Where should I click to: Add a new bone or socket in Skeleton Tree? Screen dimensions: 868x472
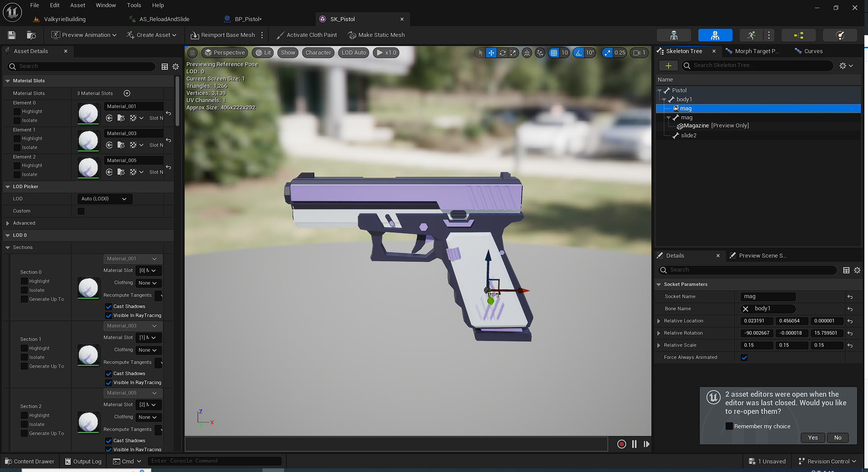tap(669, 66)
